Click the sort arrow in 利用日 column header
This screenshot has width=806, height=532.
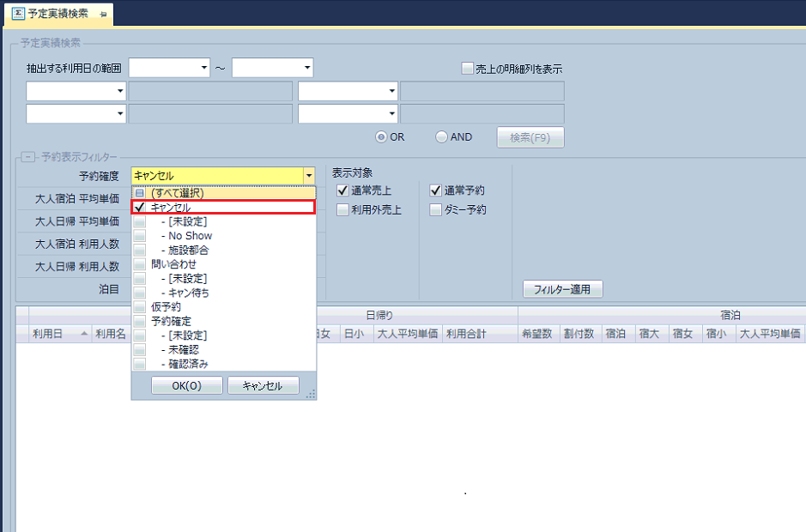pos(84,334)
